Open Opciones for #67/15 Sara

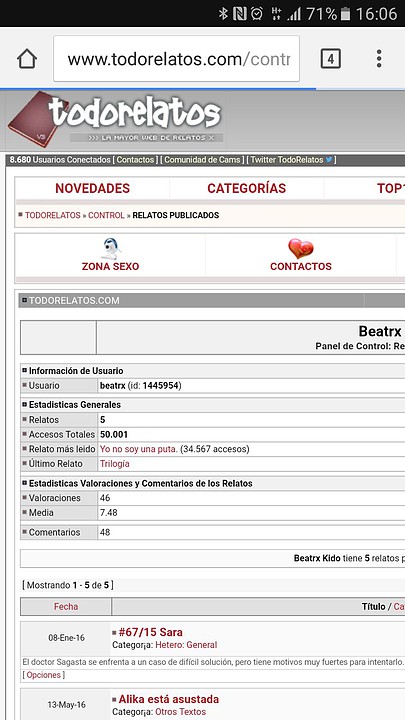coord(44,675)
